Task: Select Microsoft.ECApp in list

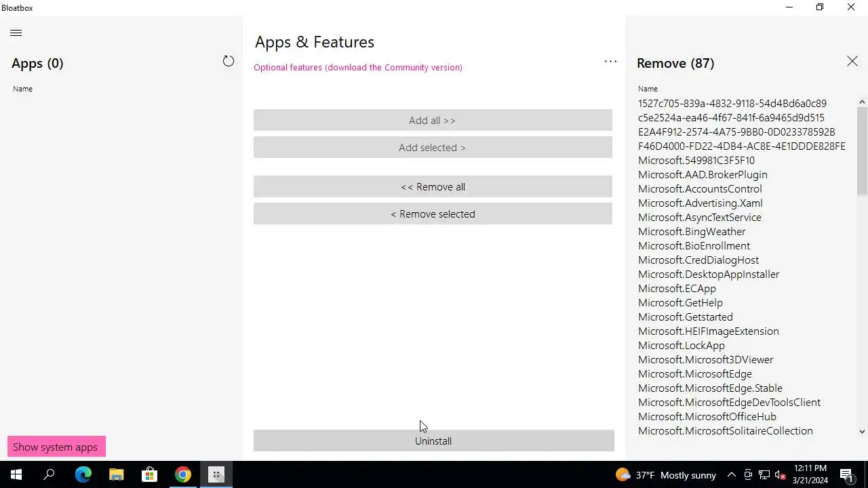Action: (677, 289)
